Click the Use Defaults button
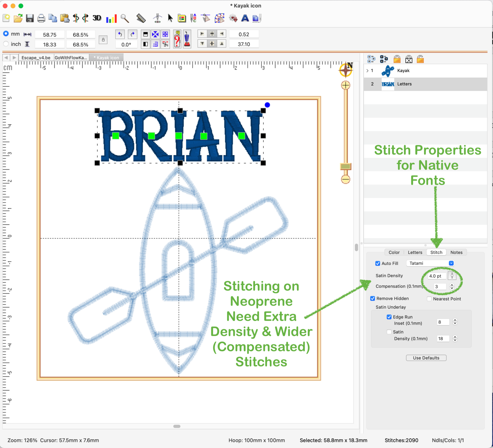 [426, 358]
